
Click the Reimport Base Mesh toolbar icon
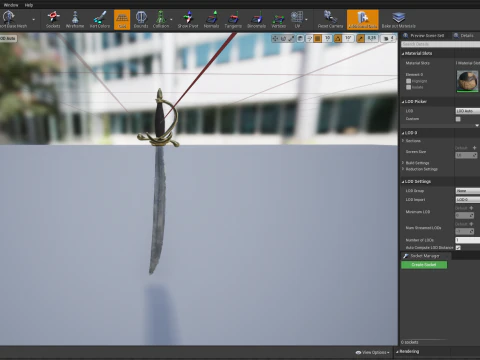[9, 17]
